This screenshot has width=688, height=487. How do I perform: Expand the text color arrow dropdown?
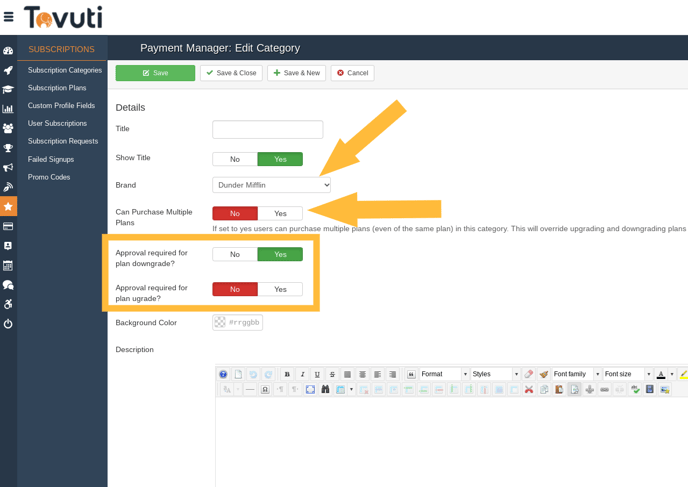coord(672,374)
